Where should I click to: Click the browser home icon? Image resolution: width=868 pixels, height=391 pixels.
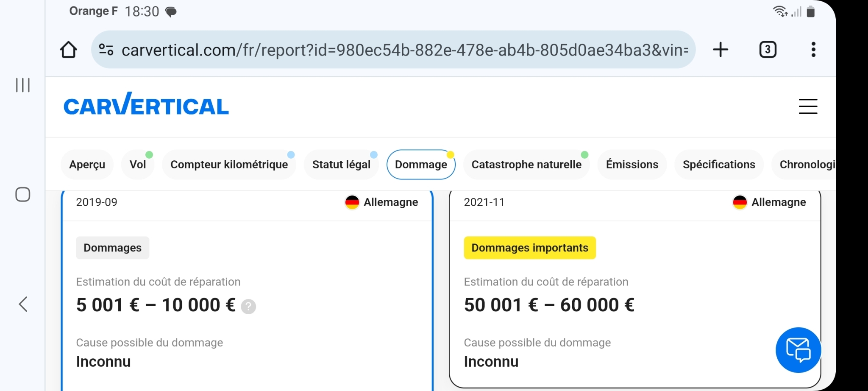[69, 49]
